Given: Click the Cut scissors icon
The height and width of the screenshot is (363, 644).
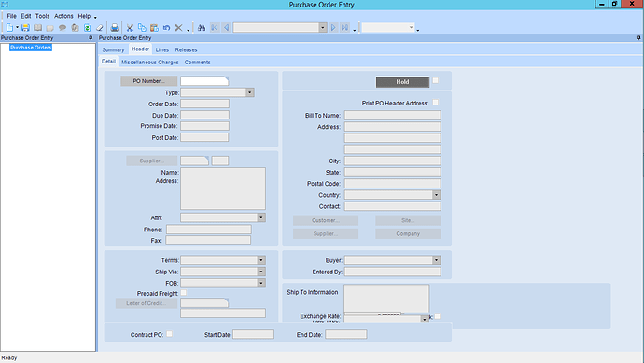Looking at the screenshot, I should click(130, 27).
